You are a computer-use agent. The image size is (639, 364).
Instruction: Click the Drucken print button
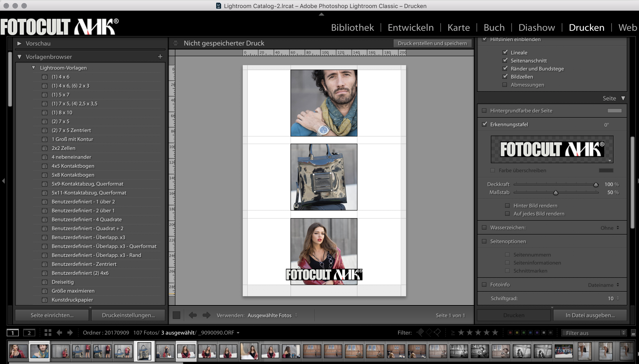[x=514, y=315]
